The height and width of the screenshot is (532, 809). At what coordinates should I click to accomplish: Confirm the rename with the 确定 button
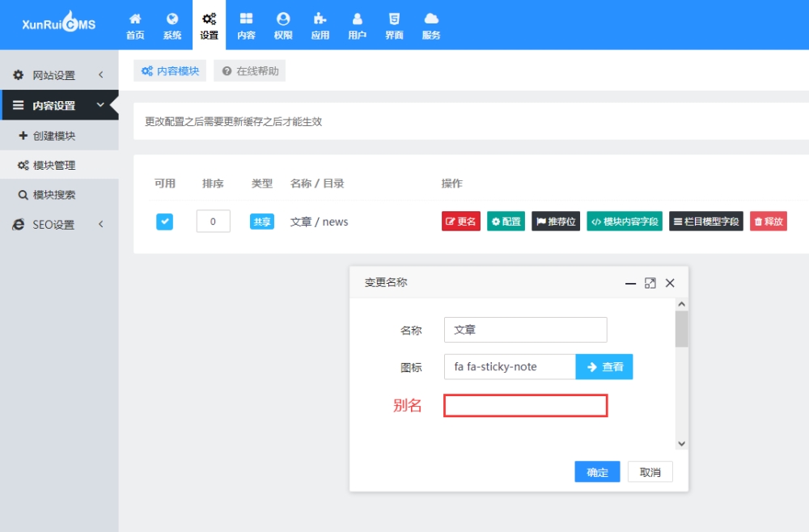coord(597,471)
